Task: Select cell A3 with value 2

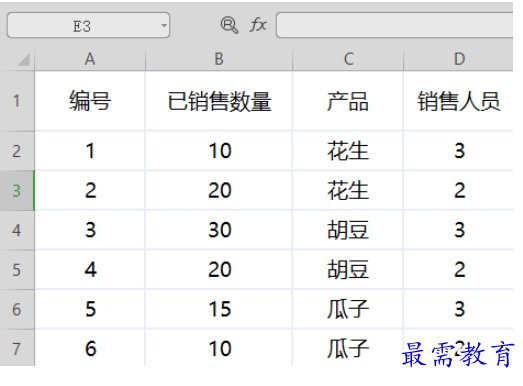Action: 90,190
